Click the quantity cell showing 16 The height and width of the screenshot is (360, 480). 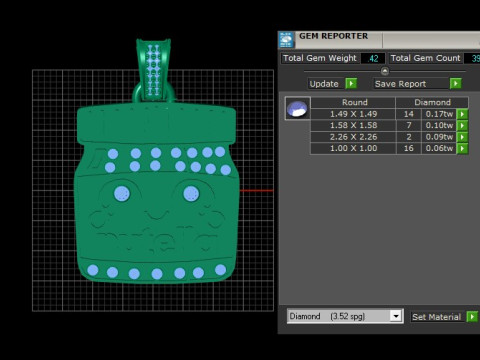pyautogui.click(x=409, y=148)
